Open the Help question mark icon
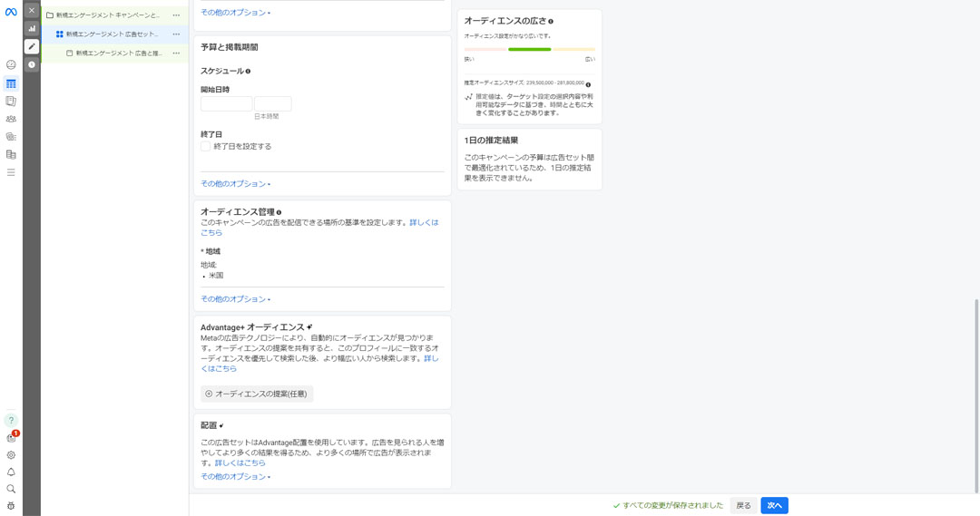The image size is (980, 516). tap(11, 420)
